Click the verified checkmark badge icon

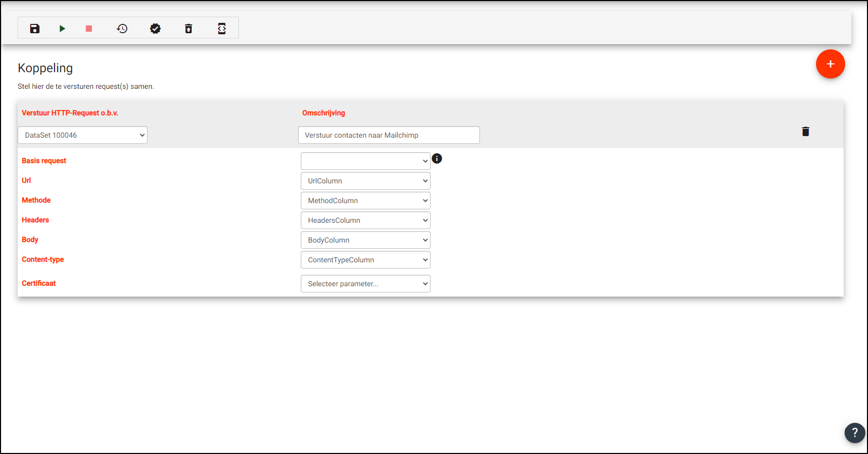point(155,29)
